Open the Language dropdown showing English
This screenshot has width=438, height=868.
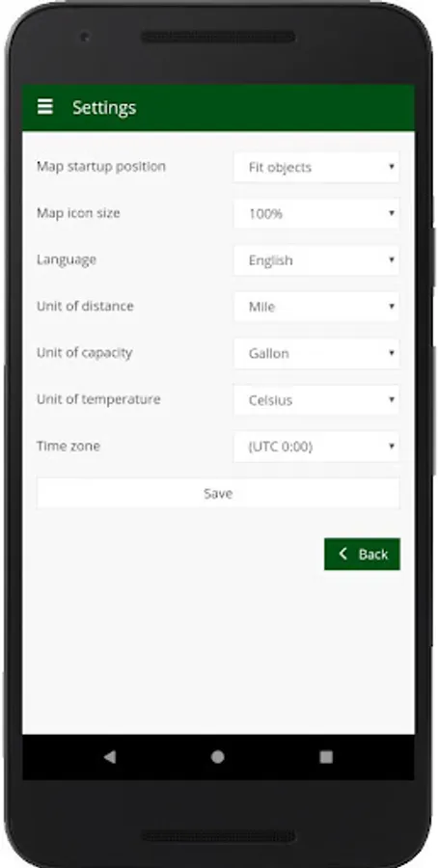pyautogui.click(x=316, y=260)
